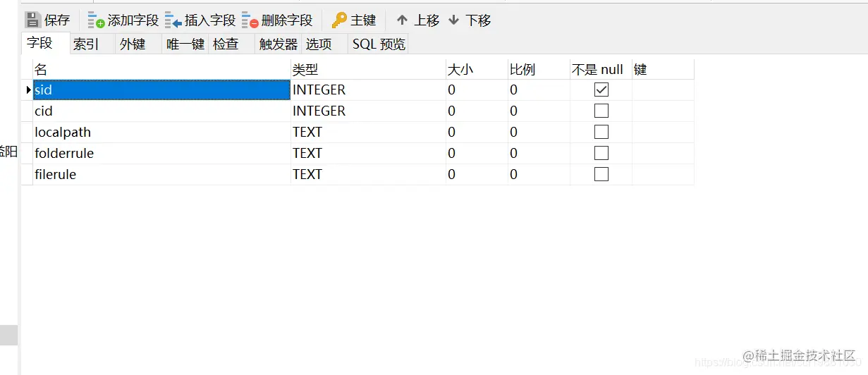Click the Move Down (下移) arrow icon
The image size is (868, 375).
454,20
